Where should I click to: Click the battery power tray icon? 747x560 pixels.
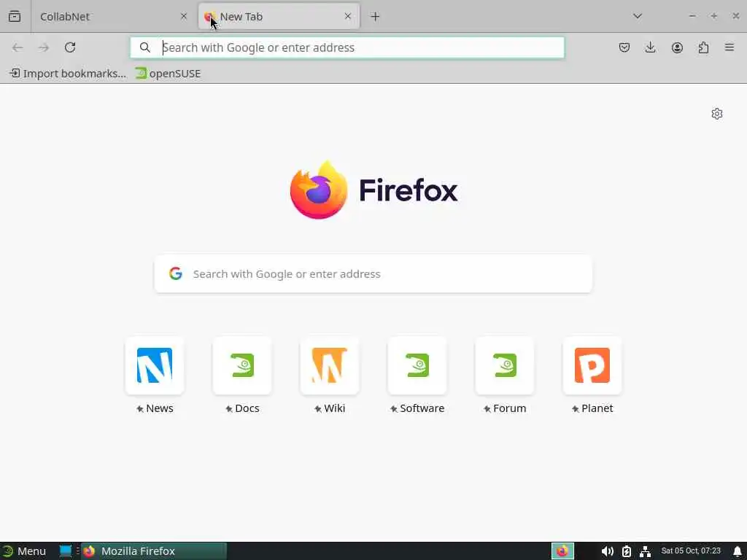tap(627, 551)
